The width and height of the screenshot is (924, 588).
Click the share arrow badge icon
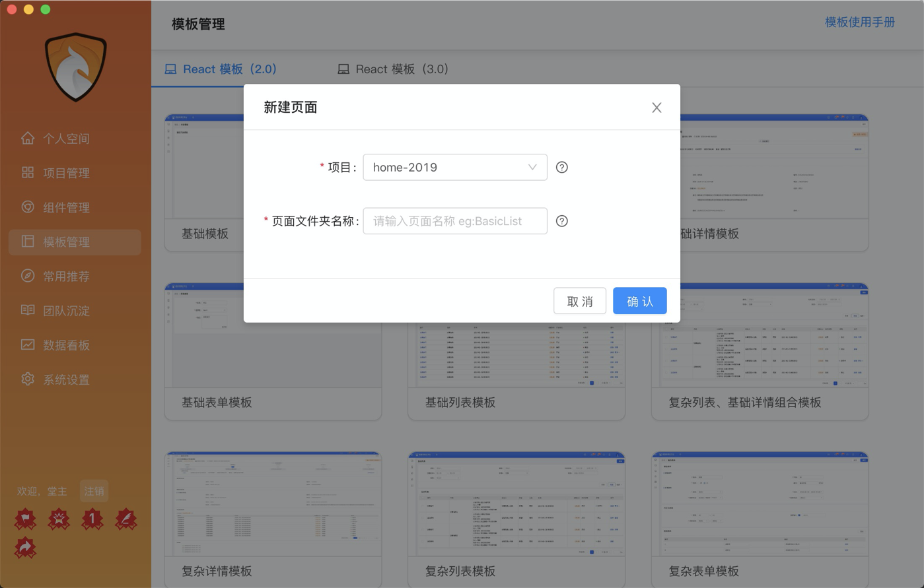coord(25,548)
